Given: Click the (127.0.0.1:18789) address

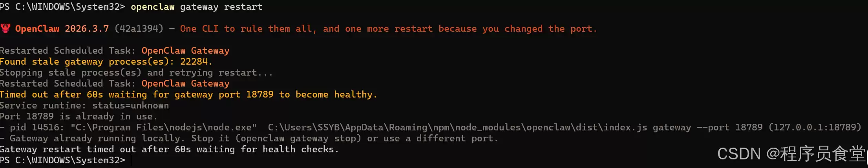Looking at the screenshot, I should [815, 127].
